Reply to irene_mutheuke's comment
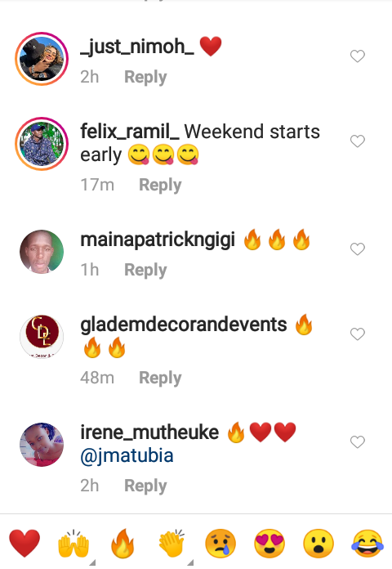 145,486
